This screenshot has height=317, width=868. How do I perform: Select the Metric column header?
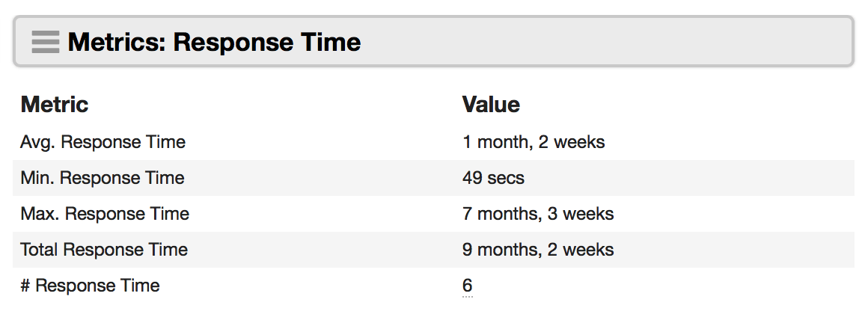tap(54, 104)
